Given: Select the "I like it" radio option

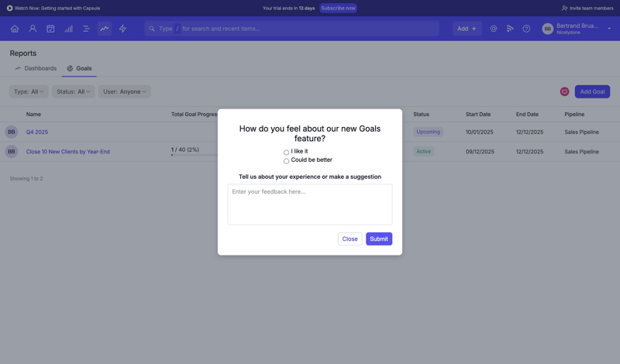Looking at the screenshot, I should click(286, 152).
